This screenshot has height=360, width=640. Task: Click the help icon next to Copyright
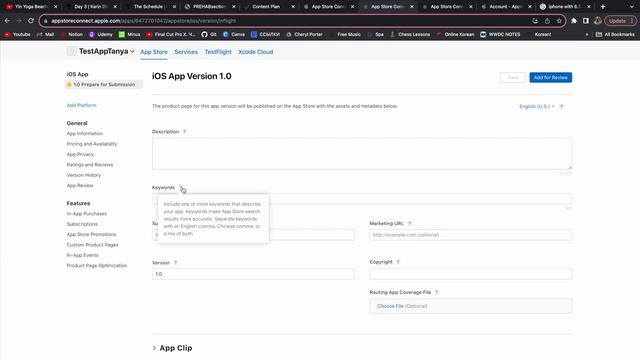tap(398, 262)
